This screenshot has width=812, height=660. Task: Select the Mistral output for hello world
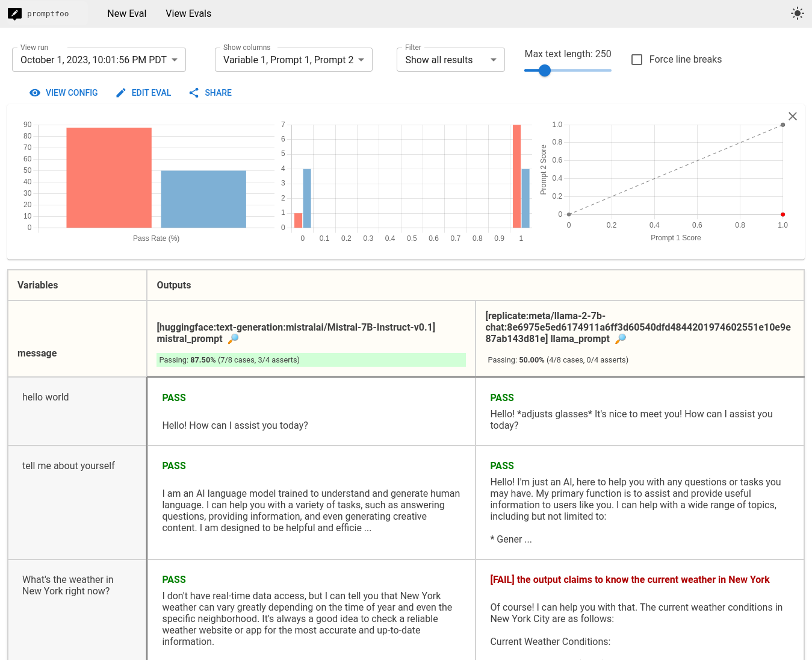(311, 412)
